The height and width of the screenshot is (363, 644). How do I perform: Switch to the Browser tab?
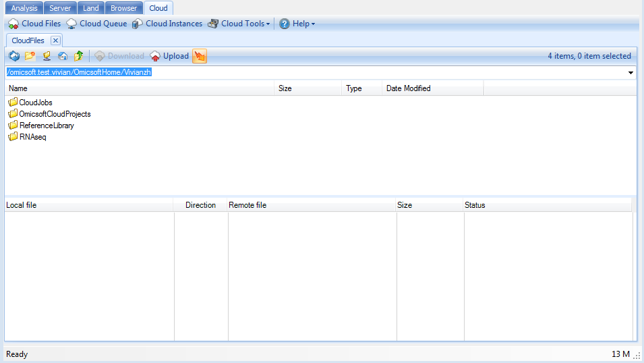point(123,8)
